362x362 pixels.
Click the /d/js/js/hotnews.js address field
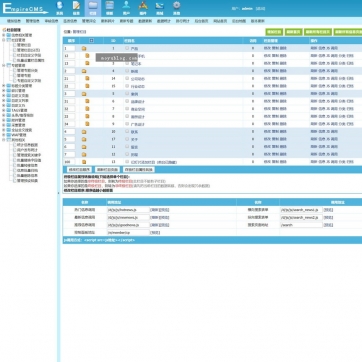click(x=128, y=210)
